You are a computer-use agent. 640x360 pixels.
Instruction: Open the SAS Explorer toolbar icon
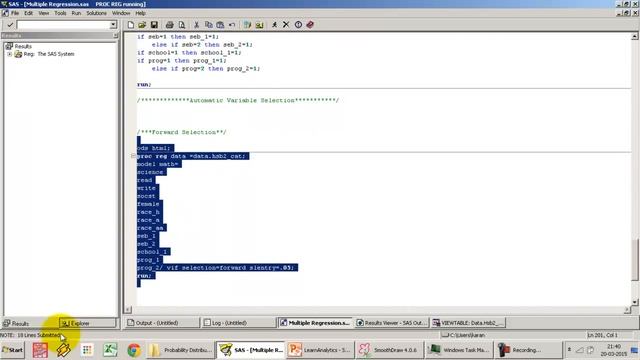pos(259,25)
